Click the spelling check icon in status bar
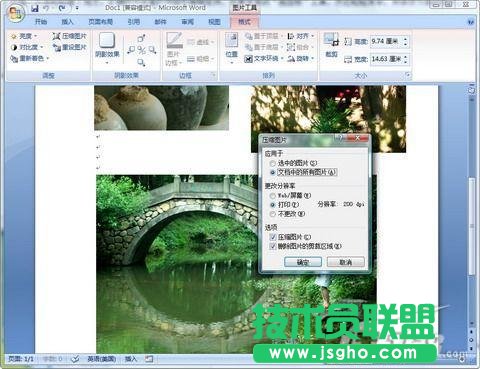Screen dimensions: 480x369 point(75,359)
